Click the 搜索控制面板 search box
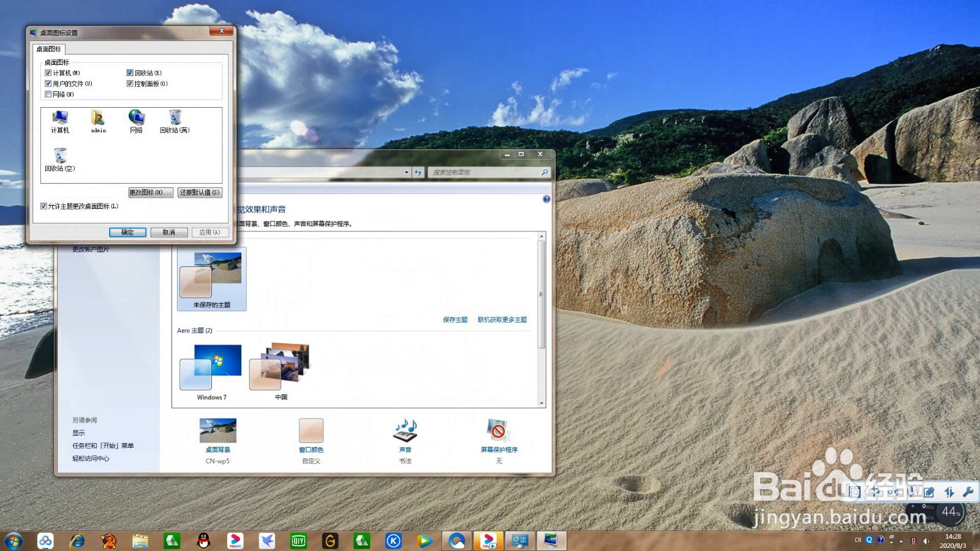 coord(489,173)
